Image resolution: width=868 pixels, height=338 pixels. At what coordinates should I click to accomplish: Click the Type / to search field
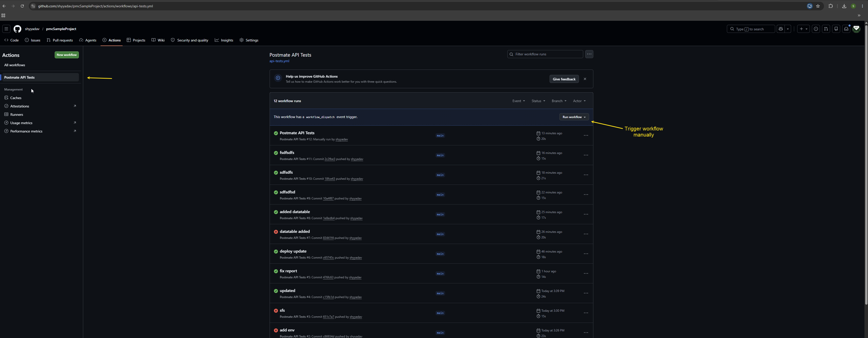[x=751, y=29]
